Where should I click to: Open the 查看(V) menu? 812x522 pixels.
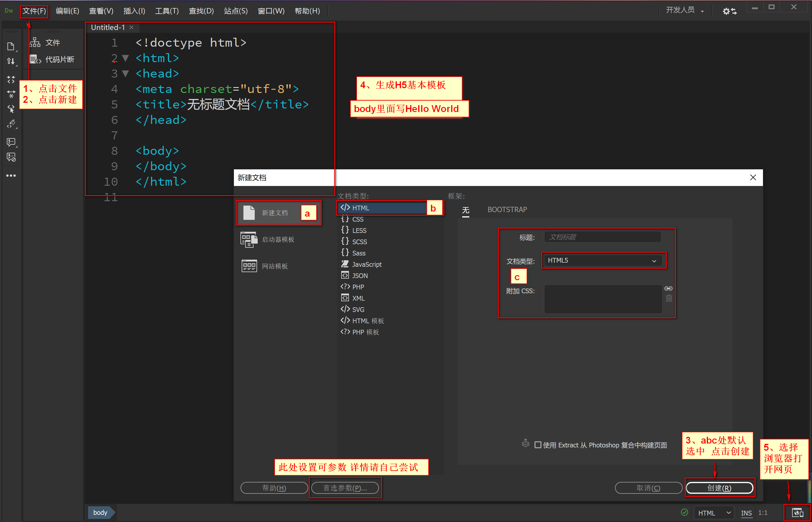101,11
